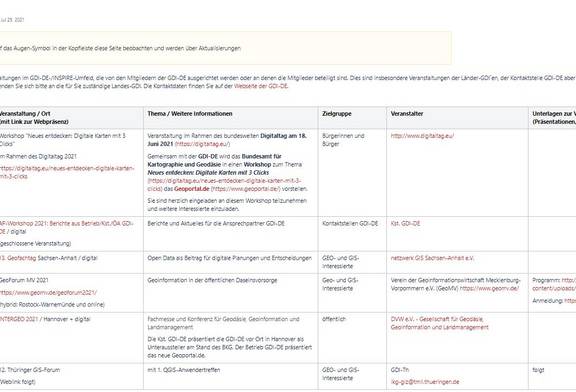Open the http://www.digitaltag.eu/ organizer link
Screen dimensions: 576x392
tap(422, 136)
